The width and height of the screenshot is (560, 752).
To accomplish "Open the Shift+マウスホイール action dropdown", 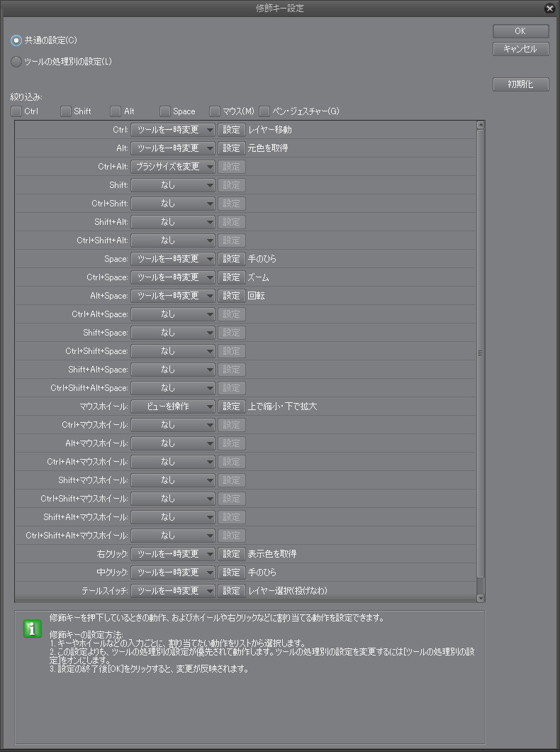I will tap(172, 480).
